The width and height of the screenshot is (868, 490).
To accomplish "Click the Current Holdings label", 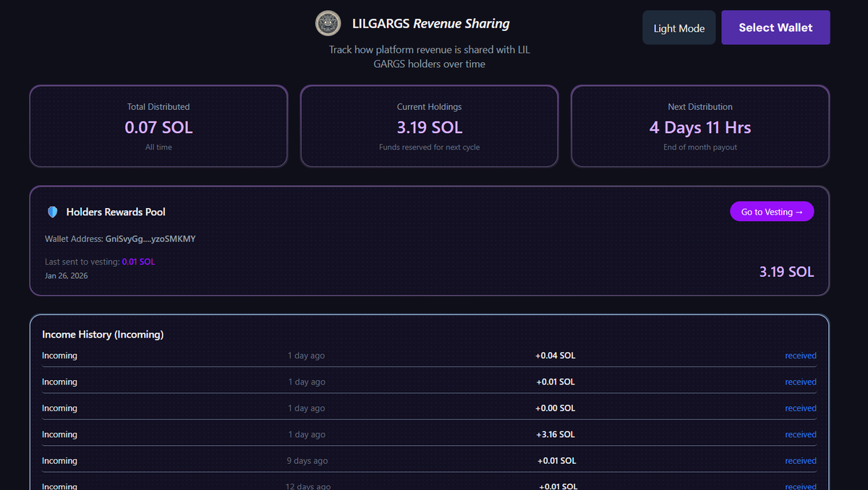I will 429,107.
